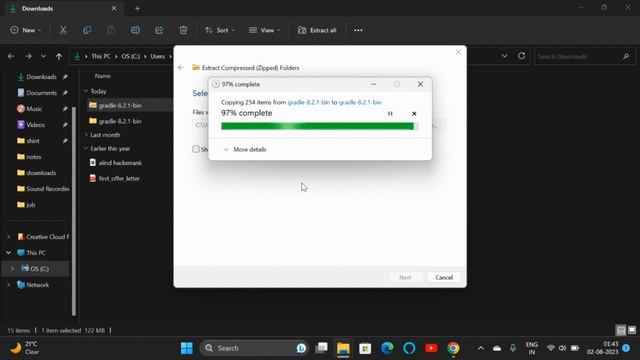
Task: Click the File Explorer taskbar icon
Action: [x=343, y=348]
